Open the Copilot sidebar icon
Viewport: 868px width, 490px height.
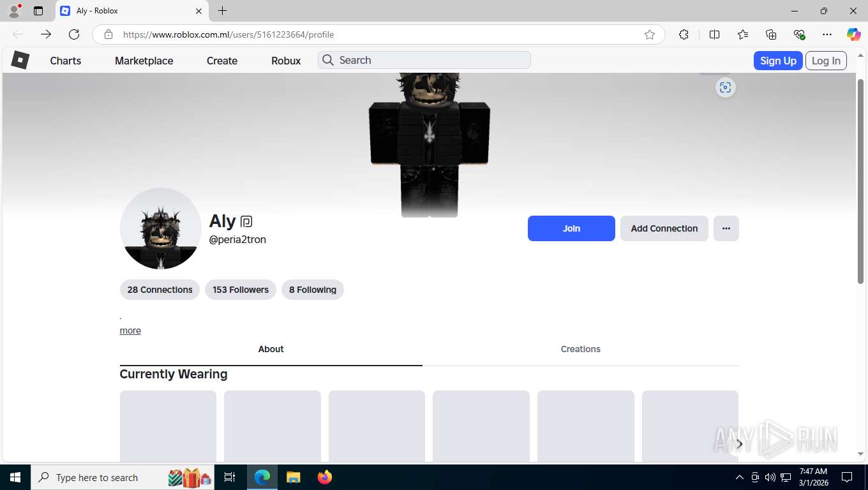coord(853,34)
